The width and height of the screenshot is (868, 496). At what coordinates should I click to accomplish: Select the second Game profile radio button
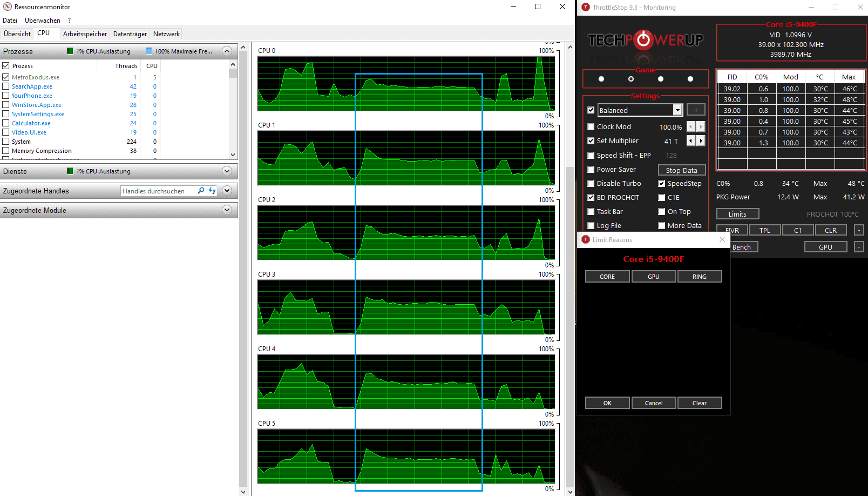pyautogui.click(x=631, y=79)
